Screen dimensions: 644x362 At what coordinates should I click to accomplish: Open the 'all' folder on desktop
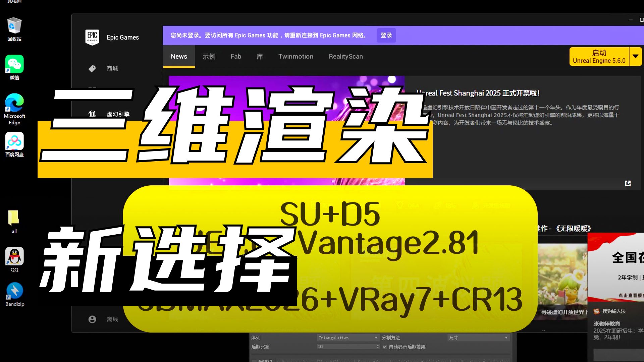pyautogui.click(x=14, y=222)
